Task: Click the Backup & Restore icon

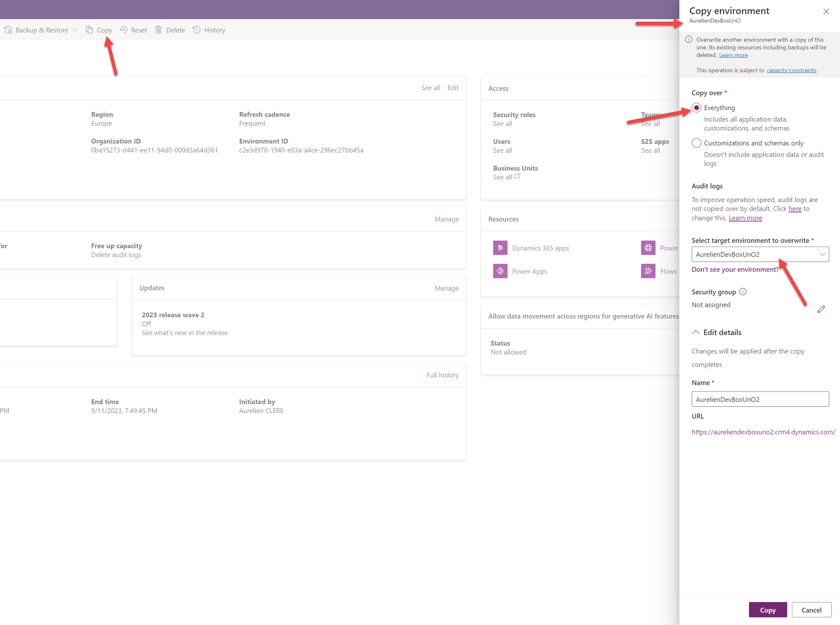Action: coord(8,30)
